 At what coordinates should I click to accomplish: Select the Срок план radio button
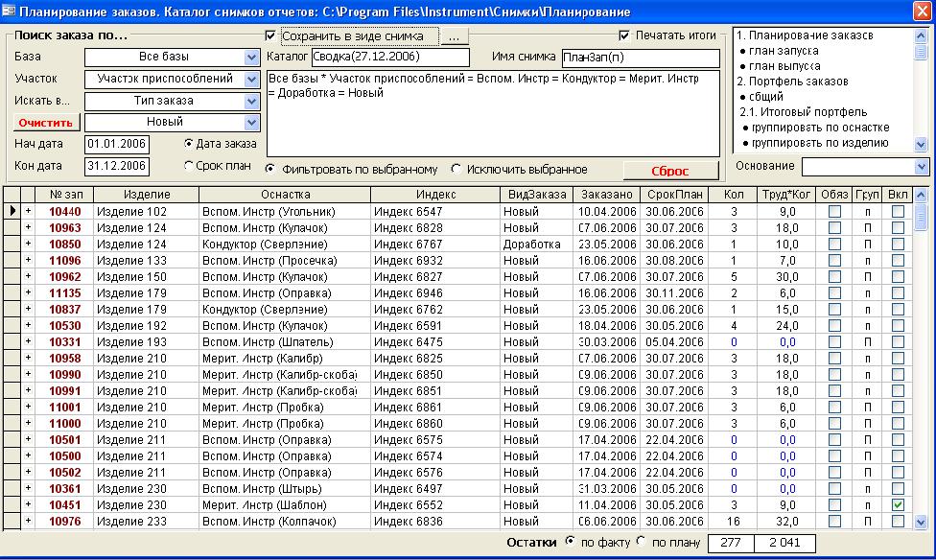[x=189, y=165]
